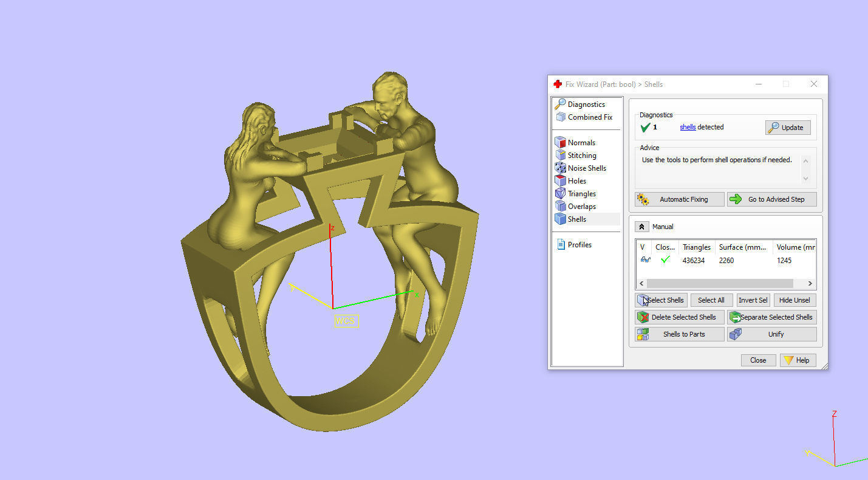The image size is (868, 480).
Task: Click shell list scrollbar right arrow
Action: tap(810, 284)
